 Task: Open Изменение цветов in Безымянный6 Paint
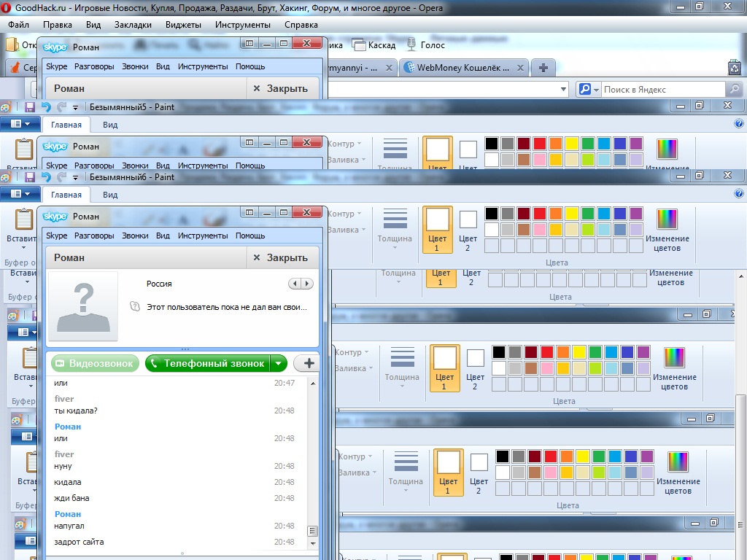pos(667,230)
